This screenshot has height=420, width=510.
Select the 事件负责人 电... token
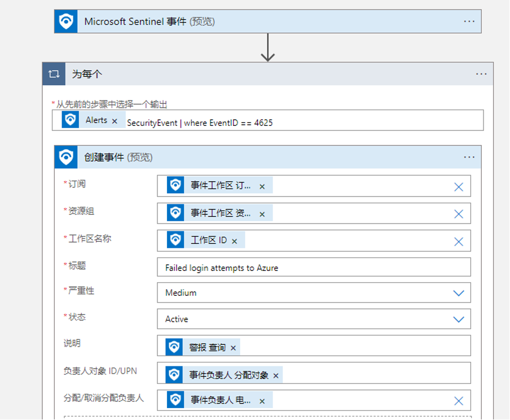[x=221, y=400]
